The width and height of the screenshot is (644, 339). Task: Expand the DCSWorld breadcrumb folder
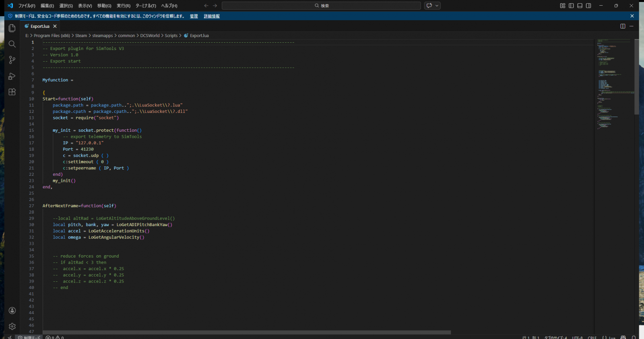(x=150, y=35)
